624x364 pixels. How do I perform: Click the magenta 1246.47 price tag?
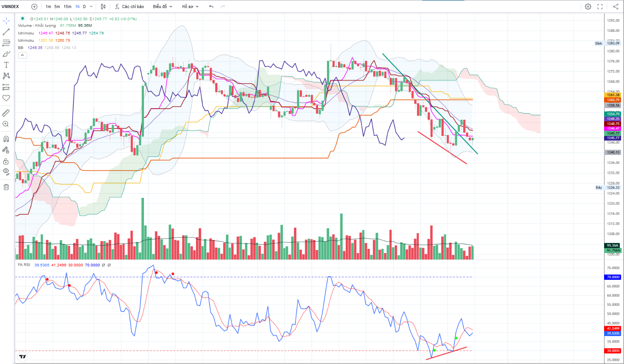click(x=613, y=129)
